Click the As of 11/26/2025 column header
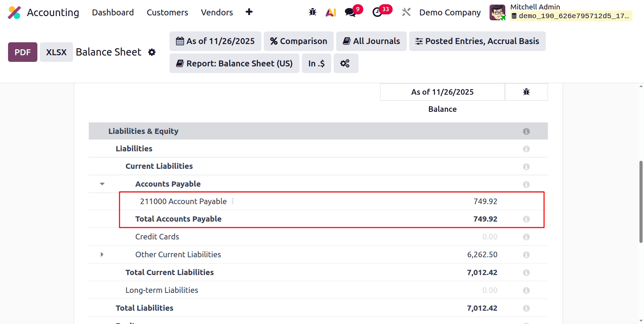The image size is (644, 324). click(x=442, y=92)
